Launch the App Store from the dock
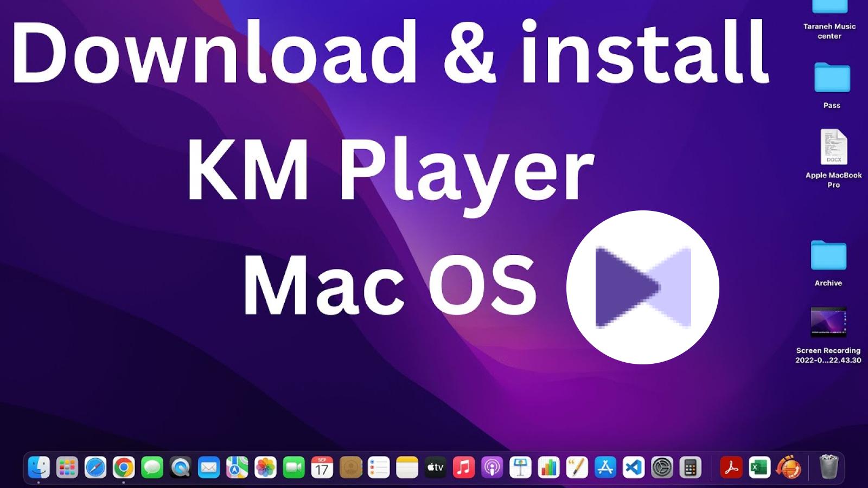Viewport: 868px width, 488px height. pyautogui.click(x=605, y=467)
